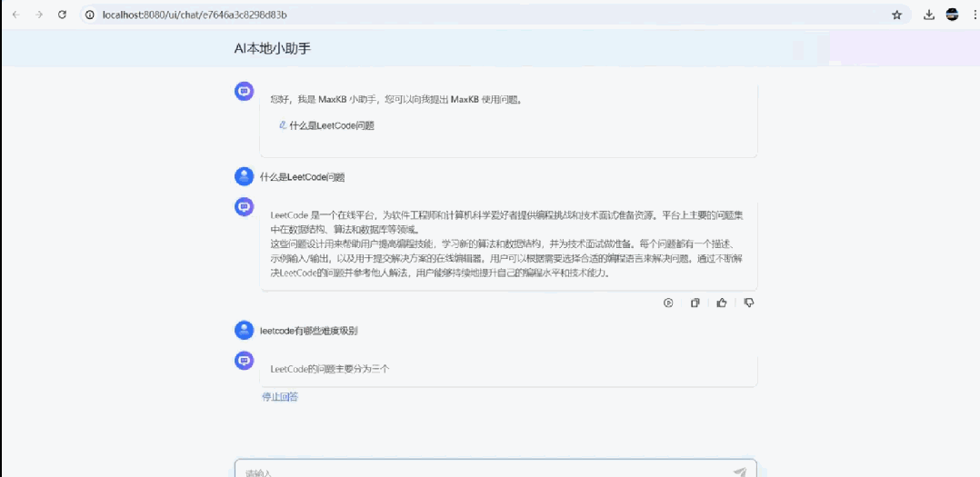Play the answer aloud with play icon
Image resolution: width=980 pixels, height=477 pixels.
pyautogui.click(x=668, y=303)
